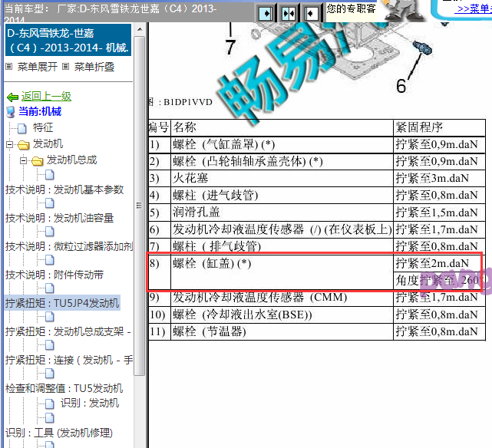Click document icon above 识别:工具 (发动机修理)

[50, 418]
